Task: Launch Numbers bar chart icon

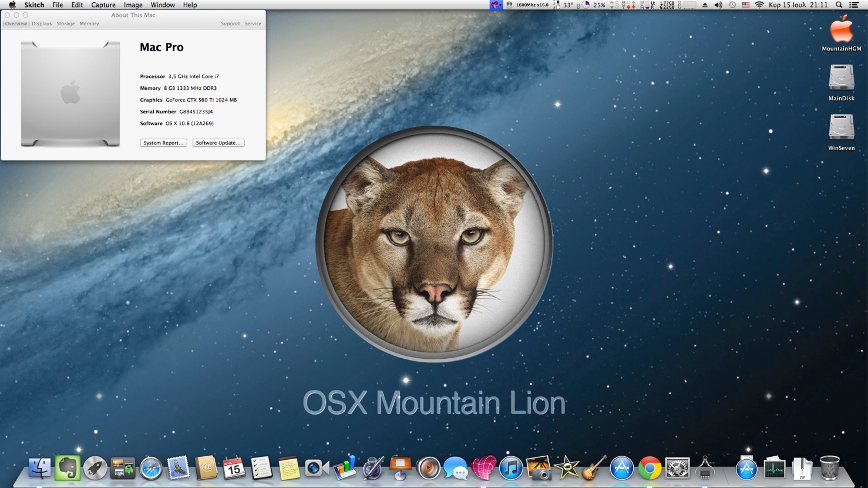Action: tap(345, 469)
